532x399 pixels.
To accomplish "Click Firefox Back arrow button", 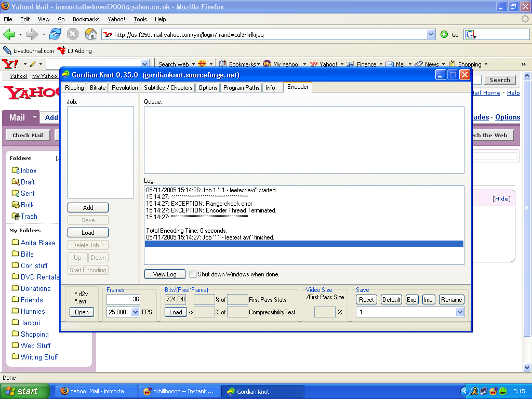I will pos(9,34).
